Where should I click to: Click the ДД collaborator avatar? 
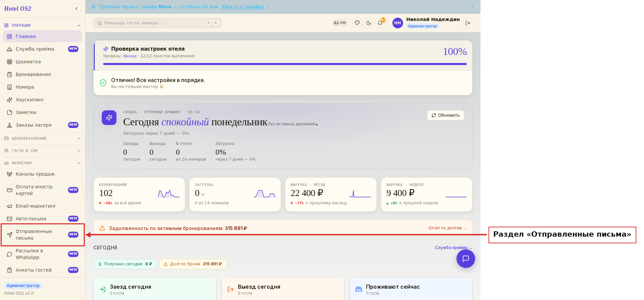point(336,23)
